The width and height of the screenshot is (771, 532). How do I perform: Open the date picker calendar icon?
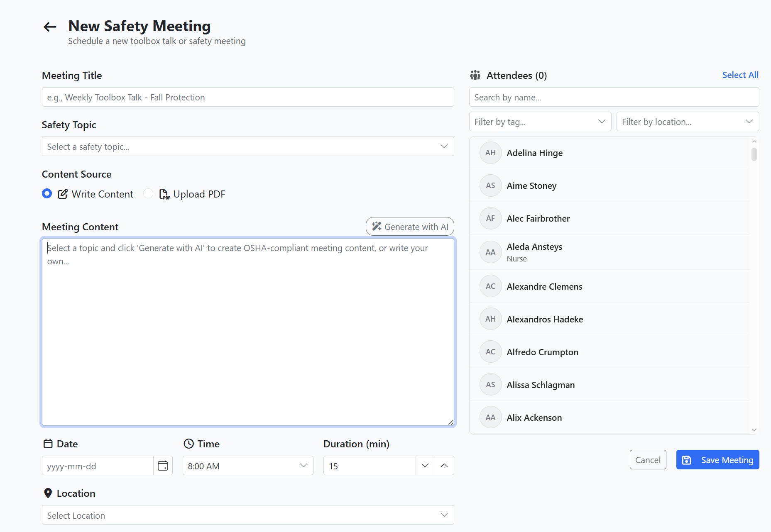[163, 466]
